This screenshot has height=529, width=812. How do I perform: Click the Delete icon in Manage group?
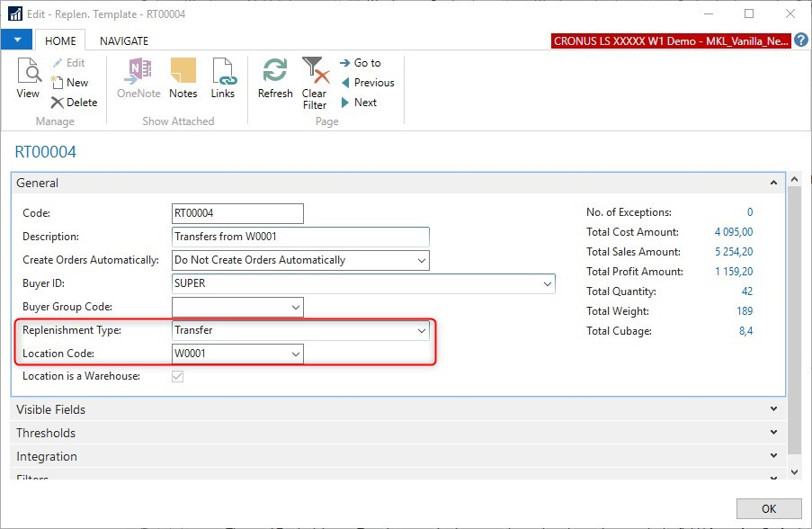coord(74,103)
